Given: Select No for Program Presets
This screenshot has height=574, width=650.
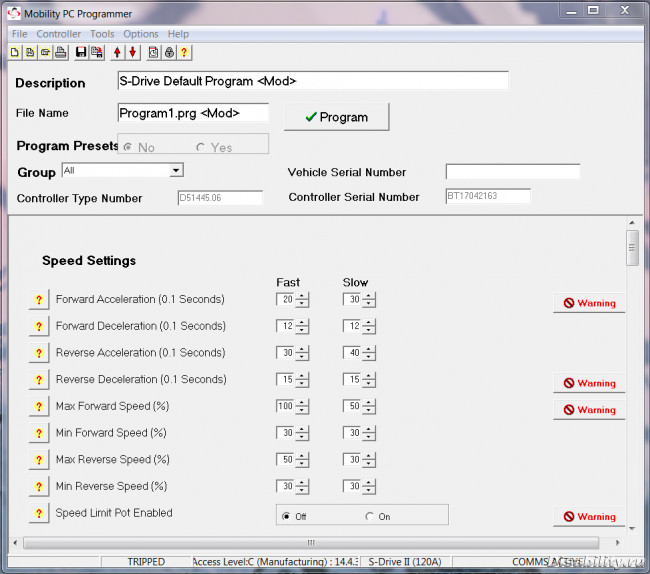Looking at the screenshot, I should coord(128,147).
